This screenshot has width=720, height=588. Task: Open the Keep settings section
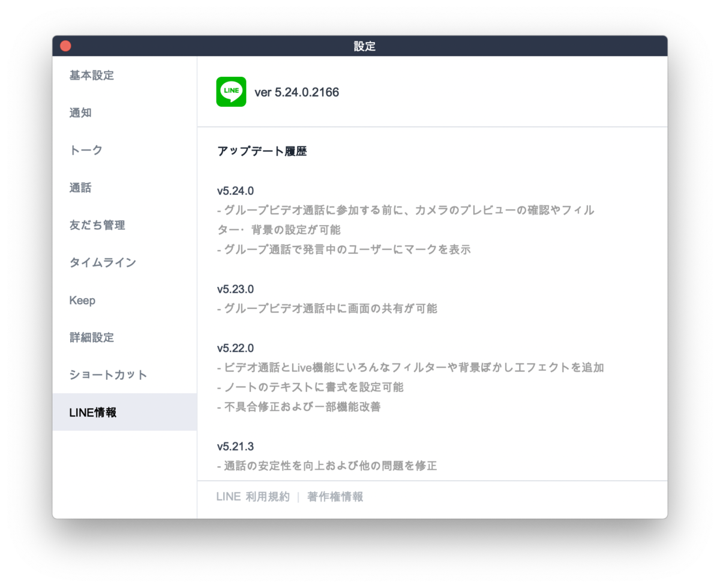[125, 300]
